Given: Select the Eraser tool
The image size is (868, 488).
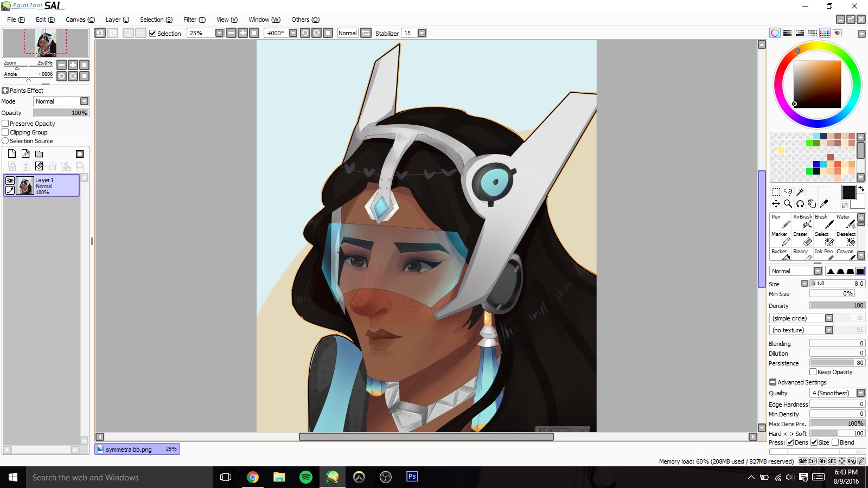Looking at the screenshot, I should (x=802, y=239).
